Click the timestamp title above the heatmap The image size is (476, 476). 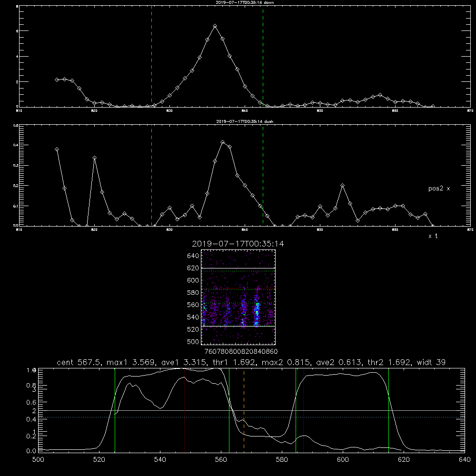[238, 244]
